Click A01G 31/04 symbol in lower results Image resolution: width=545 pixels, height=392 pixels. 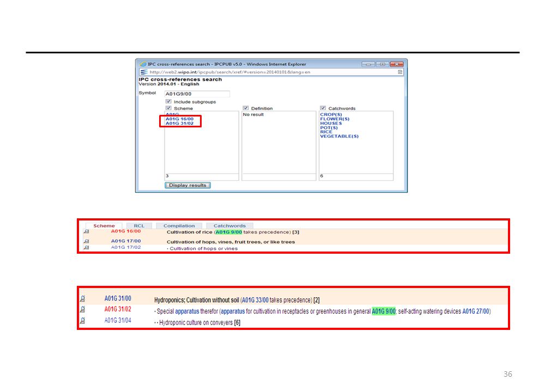coord(118,320)
